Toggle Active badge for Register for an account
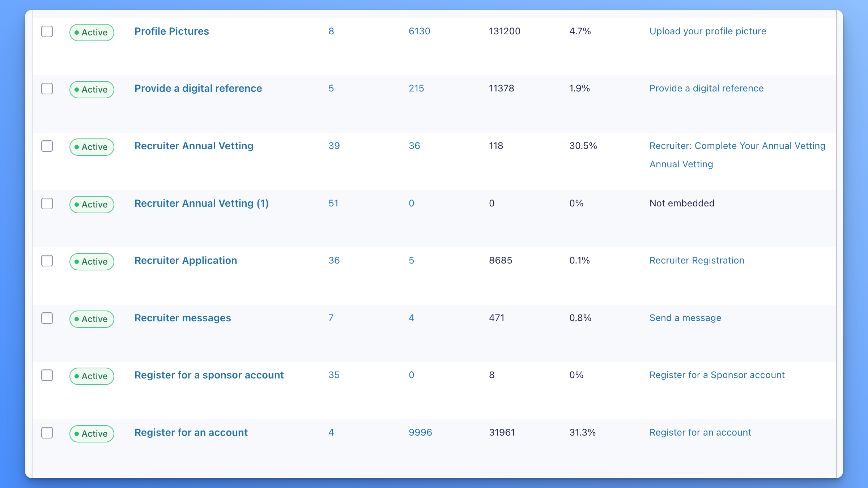Image resolution: width=868 pixels, height=488 pixels. [x=92, y=434]
